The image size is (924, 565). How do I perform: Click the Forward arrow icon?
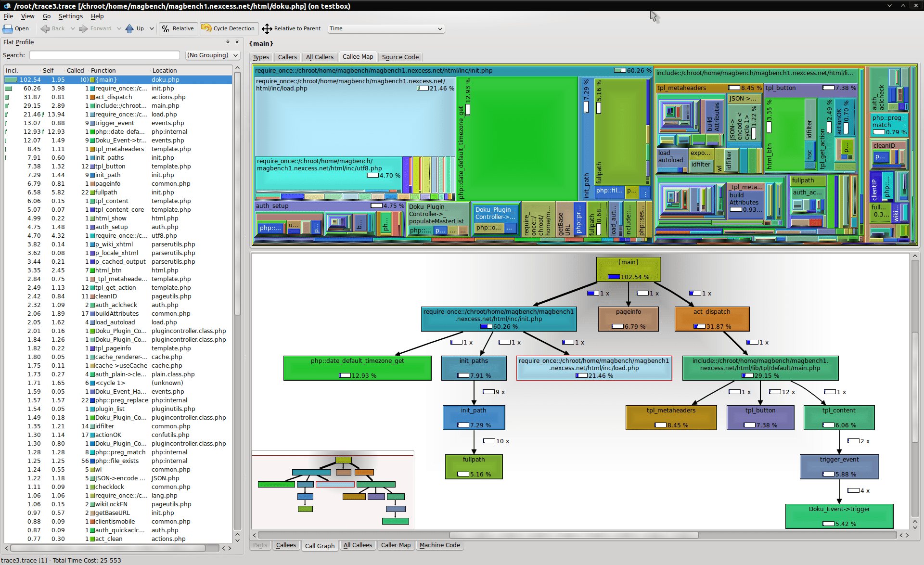[x=84, y=29]
